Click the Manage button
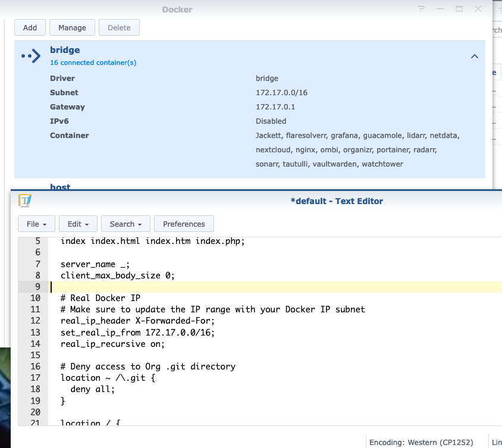502x448 pixels. point(72,27)
